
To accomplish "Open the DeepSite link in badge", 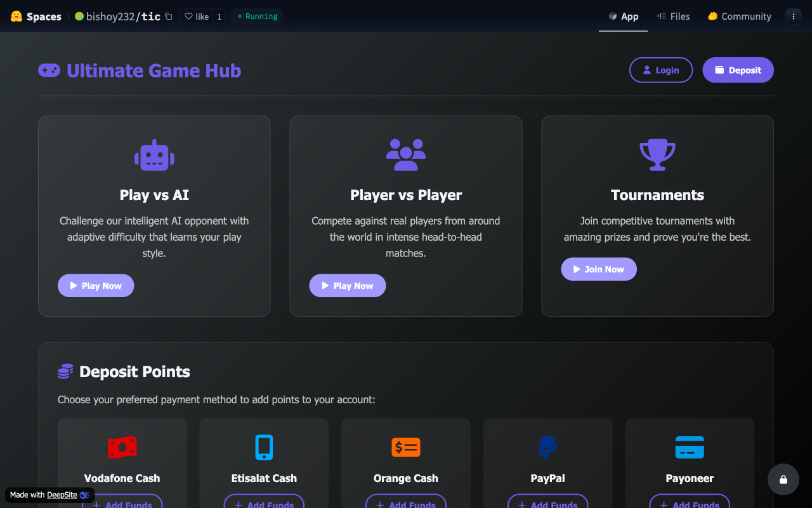I will coord(62,495).
